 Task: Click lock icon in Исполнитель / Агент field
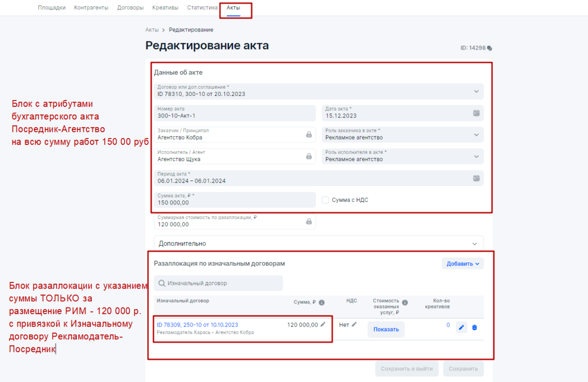308,156
